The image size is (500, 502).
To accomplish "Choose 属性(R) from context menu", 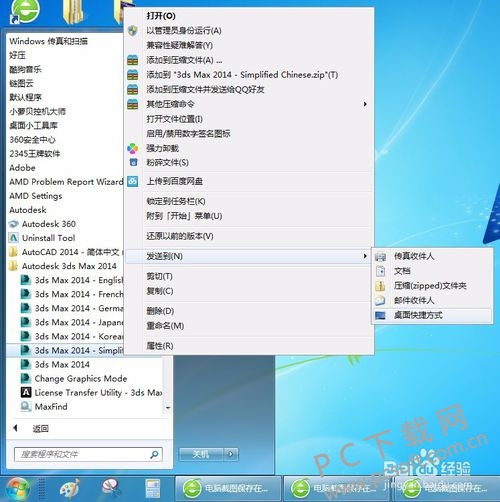I will coord(160,346).
